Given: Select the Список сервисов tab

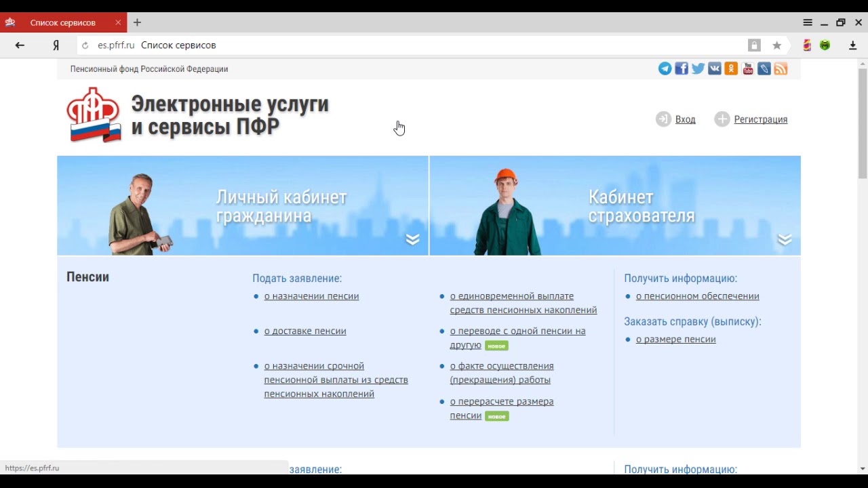Looking at the screenshot, I should click(x=64, y=22).
